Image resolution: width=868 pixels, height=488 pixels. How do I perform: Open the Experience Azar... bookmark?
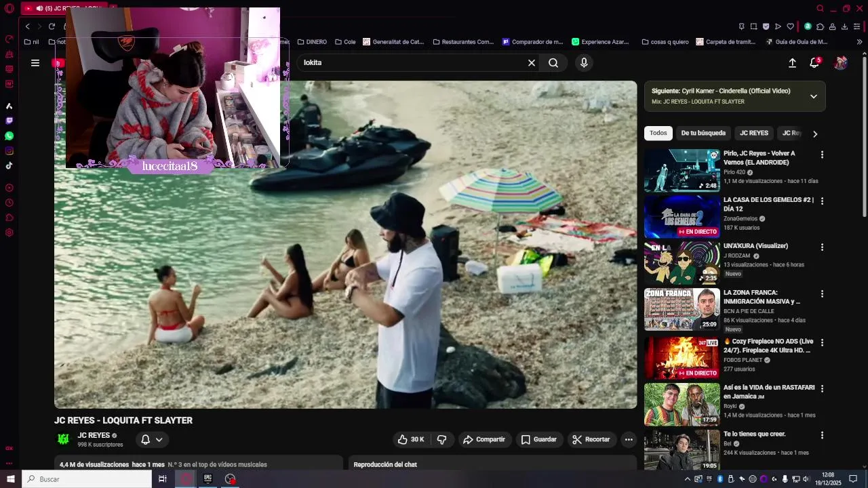[x=600, y=42]
